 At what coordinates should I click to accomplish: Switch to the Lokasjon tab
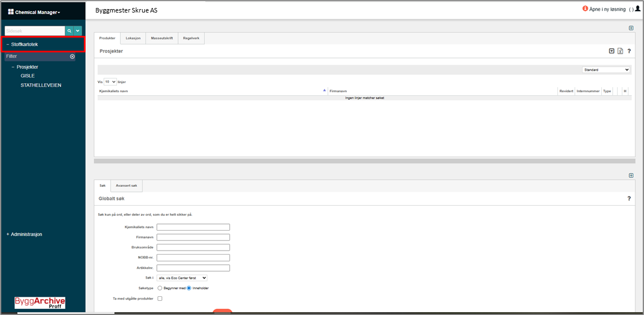133,38
